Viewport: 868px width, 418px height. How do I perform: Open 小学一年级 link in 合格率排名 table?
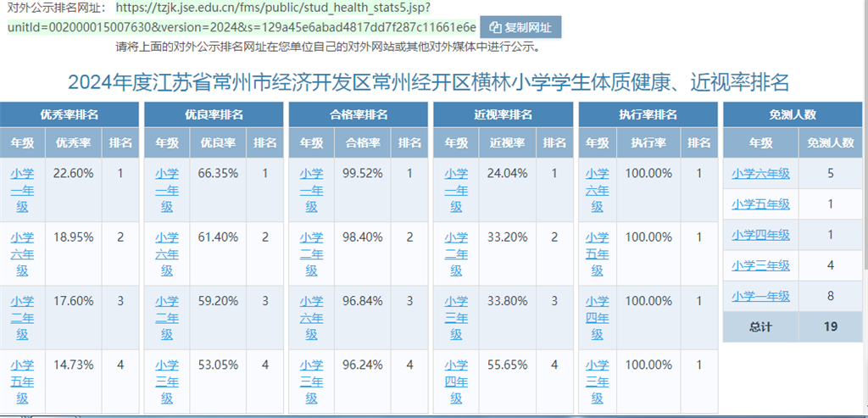pos(312,191)
